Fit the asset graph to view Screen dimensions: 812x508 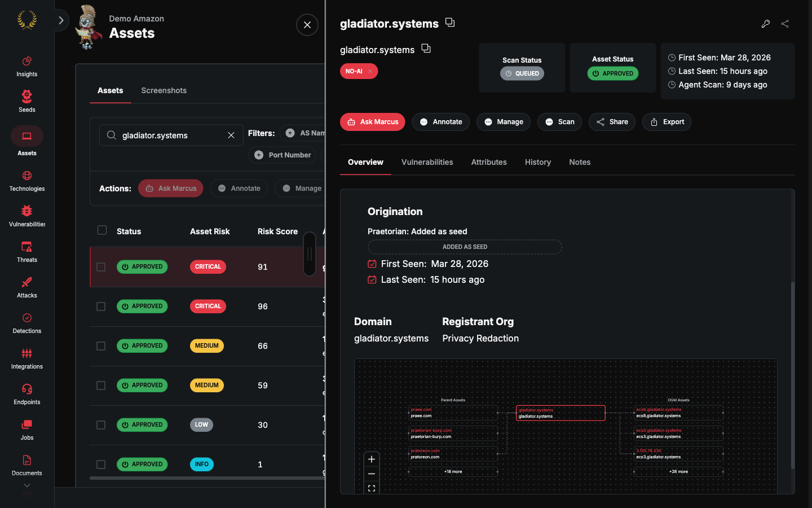(x=371, y=488)
